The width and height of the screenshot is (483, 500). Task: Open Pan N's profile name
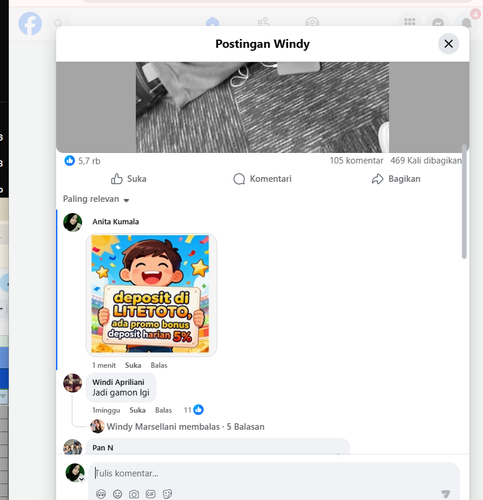(103, 448)
